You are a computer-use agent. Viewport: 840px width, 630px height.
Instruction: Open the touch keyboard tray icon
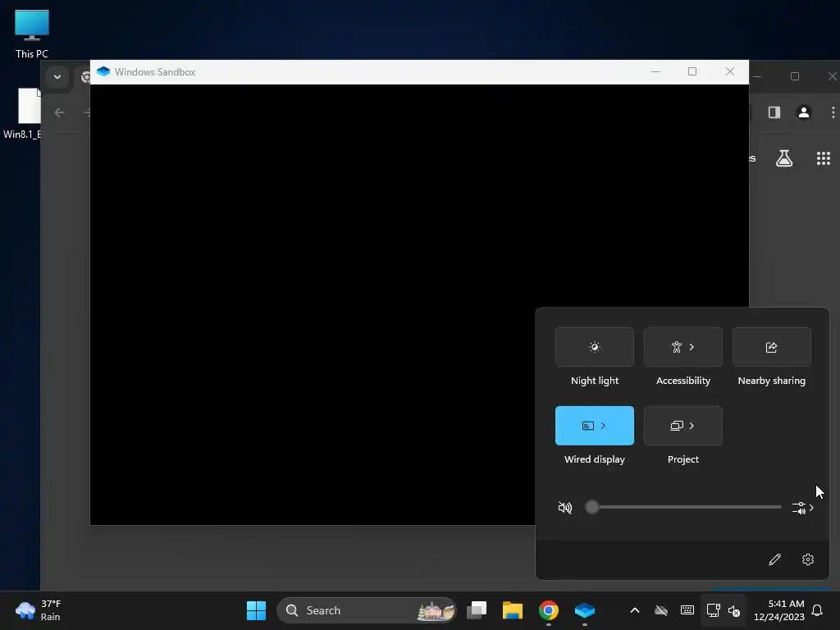click(x=687, y=610)
